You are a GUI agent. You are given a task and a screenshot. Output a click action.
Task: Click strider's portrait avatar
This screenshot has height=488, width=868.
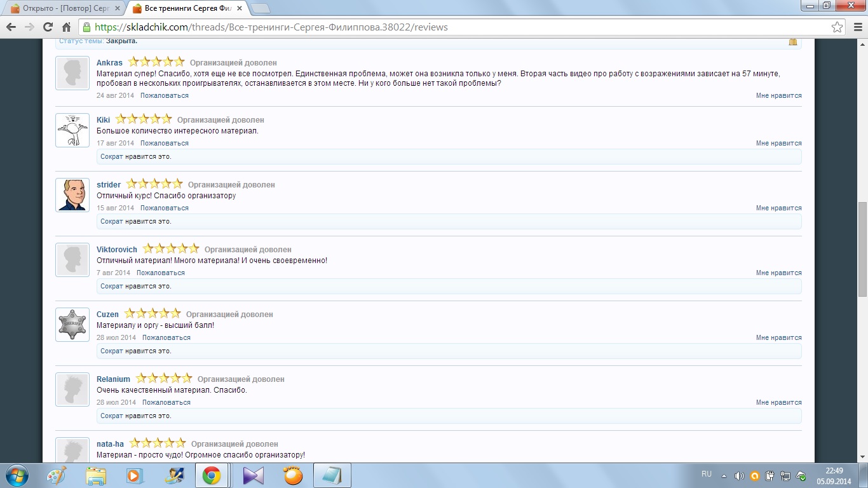point(72,195)
